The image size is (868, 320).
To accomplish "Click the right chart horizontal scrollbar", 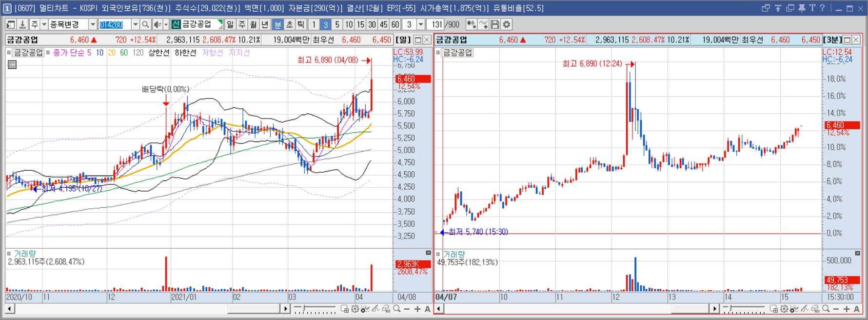I will click(576, 309).
